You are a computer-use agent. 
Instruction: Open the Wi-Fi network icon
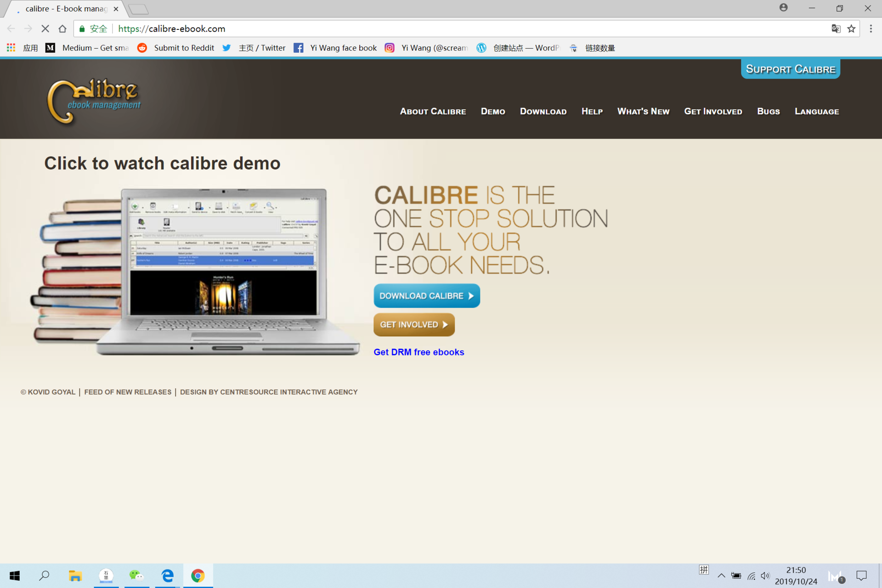pos(751,576)
